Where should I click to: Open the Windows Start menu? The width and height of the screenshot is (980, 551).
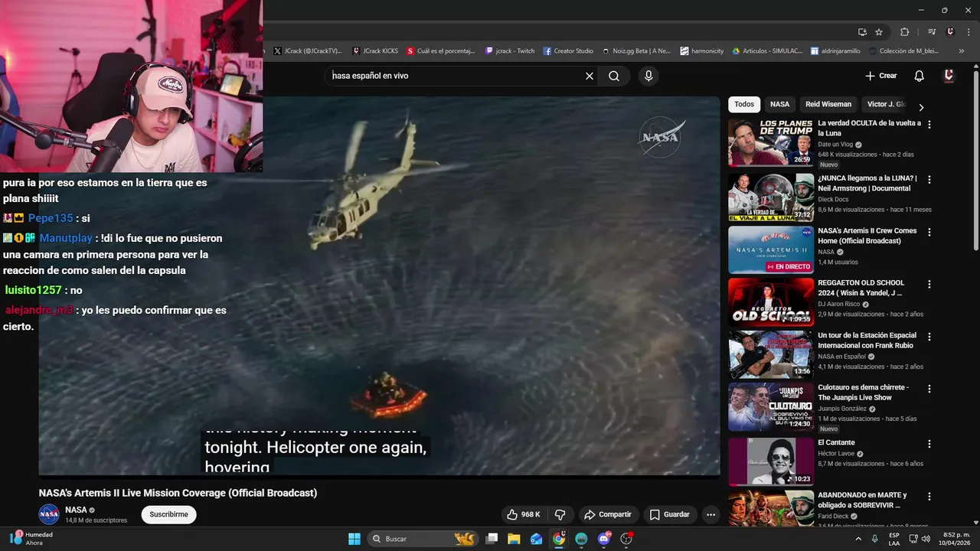pos(354,539)
